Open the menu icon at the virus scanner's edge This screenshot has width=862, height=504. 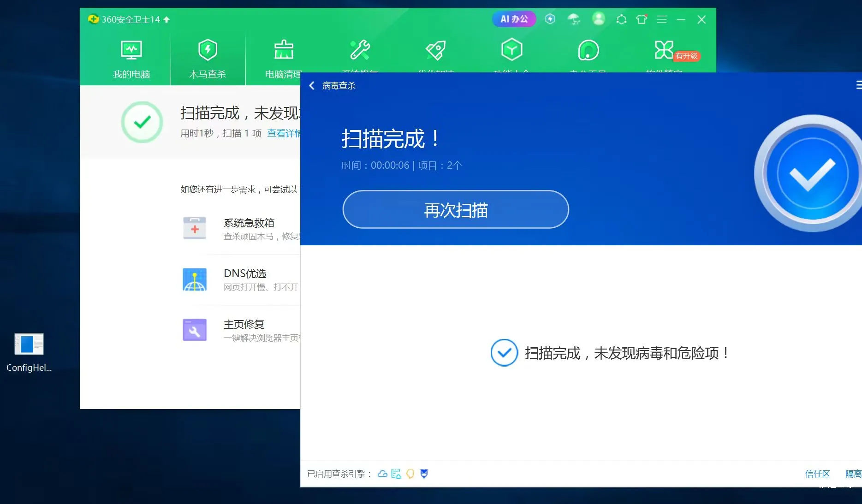pyautogui.click(x=858, y=85)
